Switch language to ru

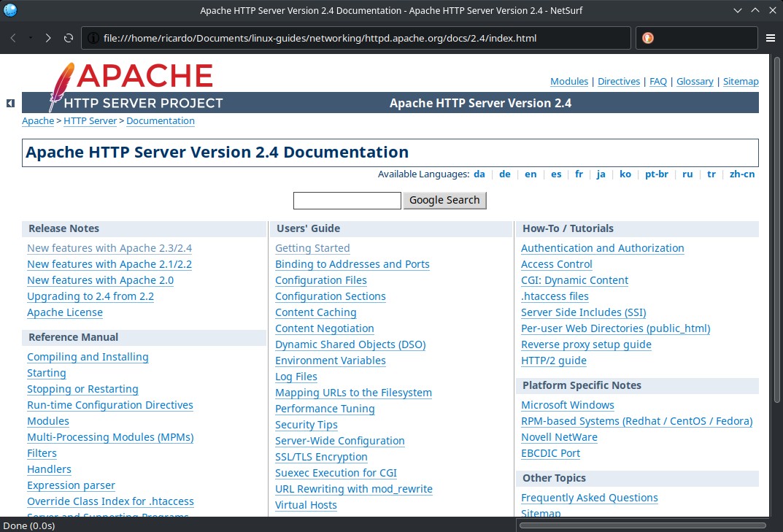(x=687, y=174)
